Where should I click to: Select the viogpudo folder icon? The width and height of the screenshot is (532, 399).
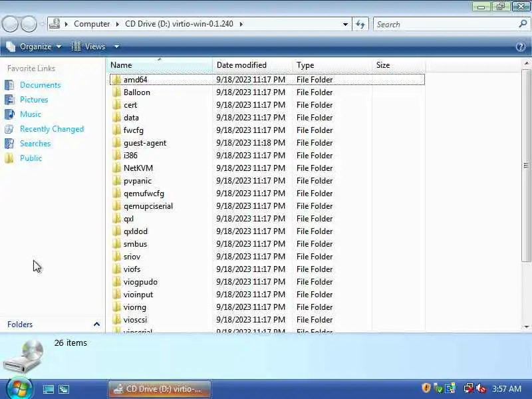pos(116,282)
